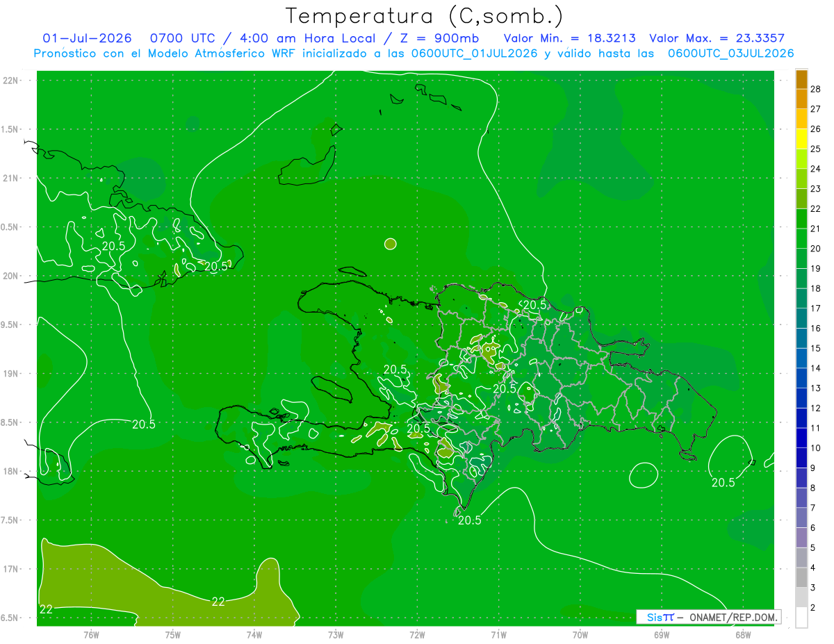The height and width of the screenshot is (644, 834).
Task: Click the lime colorbar swatch between 23 and 24
Action: 801,179
